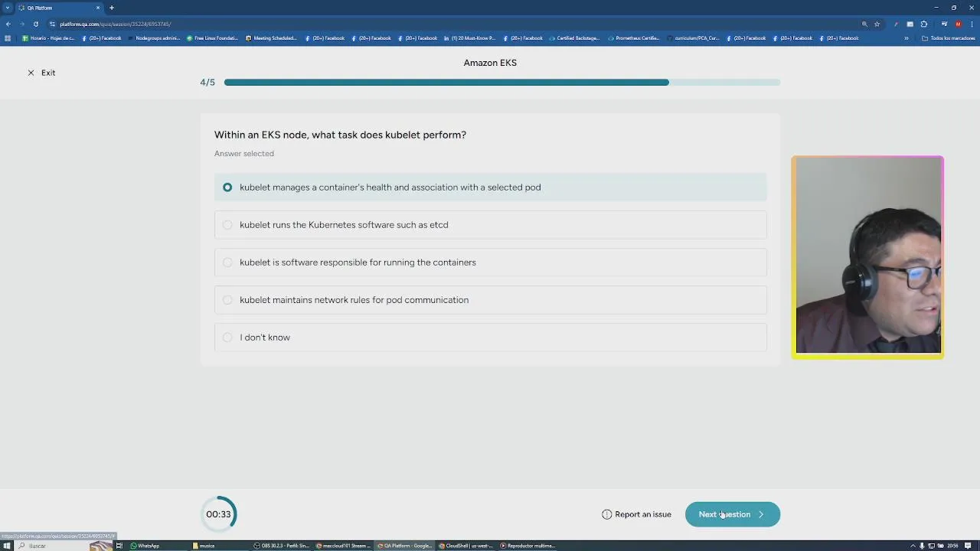Open the apps grid icon in bookmarks bar
This screenshot has width=980, height=551.
pyautogui.click(x=8, y=38)
